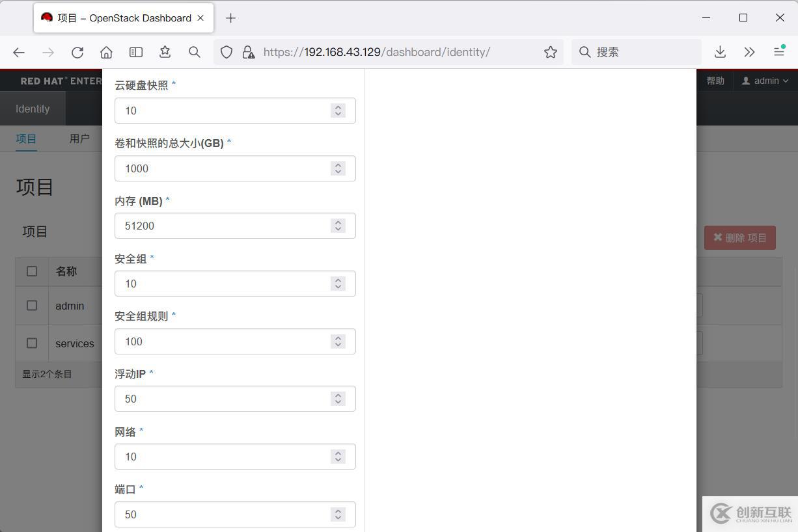Click the admin project name

[x=70, y=306]
